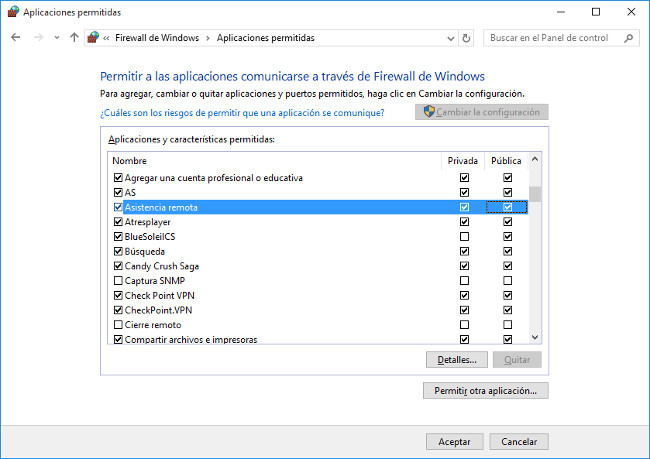This screenshot has height=459, width=650.
Task: Select the Atresplayer list row
Action: click(x=318, y=222)
